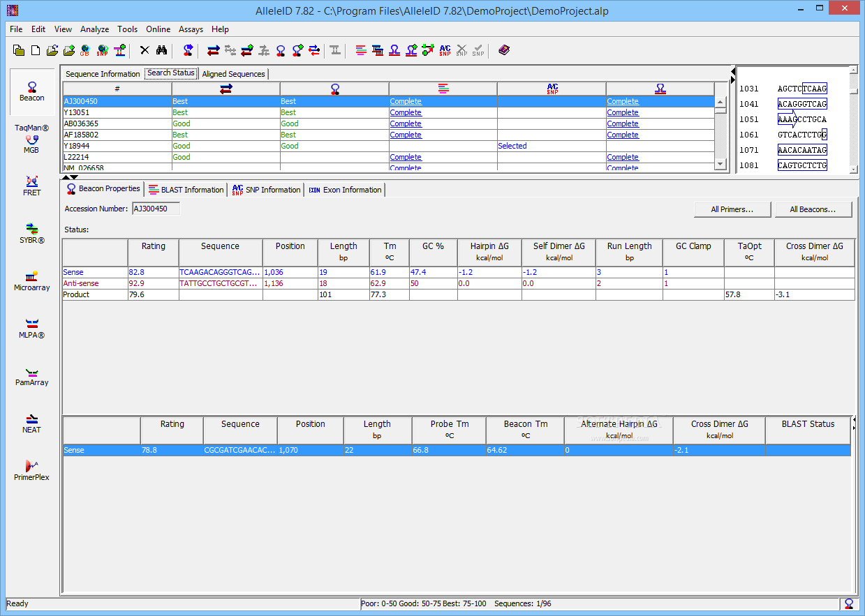This screenshot has width=865, height=616.
Task: Open the Assays menu
Action: click(191, 29)
